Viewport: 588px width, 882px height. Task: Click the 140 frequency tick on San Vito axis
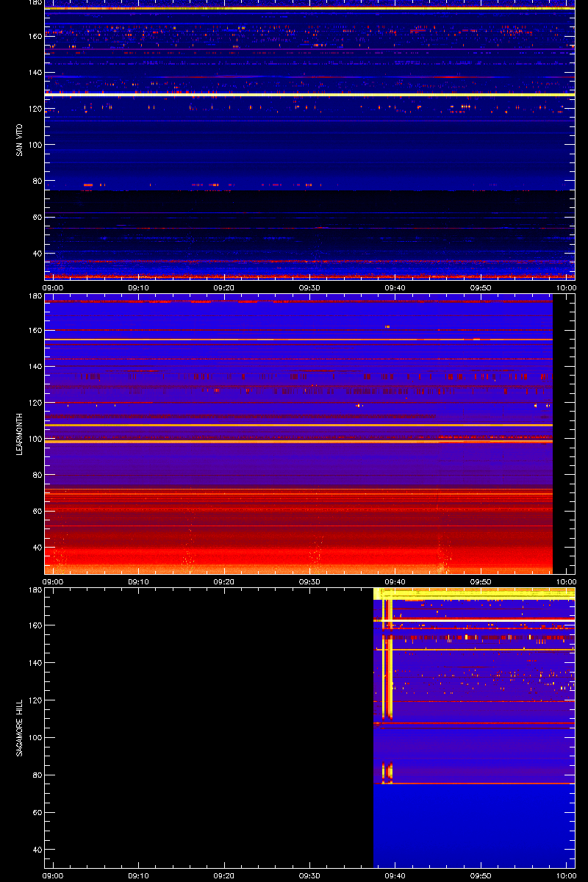(34, 73)
